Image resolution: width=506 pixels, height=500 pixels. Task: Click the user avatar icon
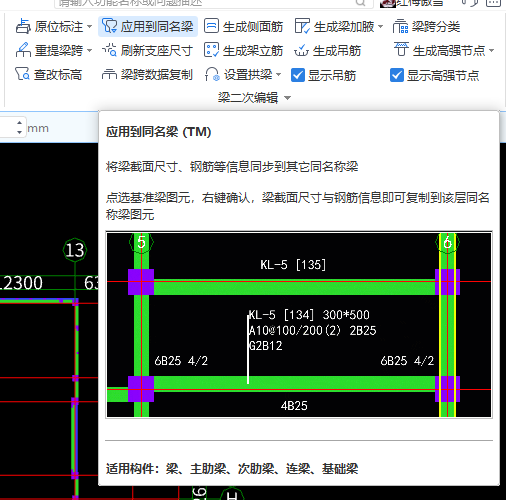[x=388, y=3]
